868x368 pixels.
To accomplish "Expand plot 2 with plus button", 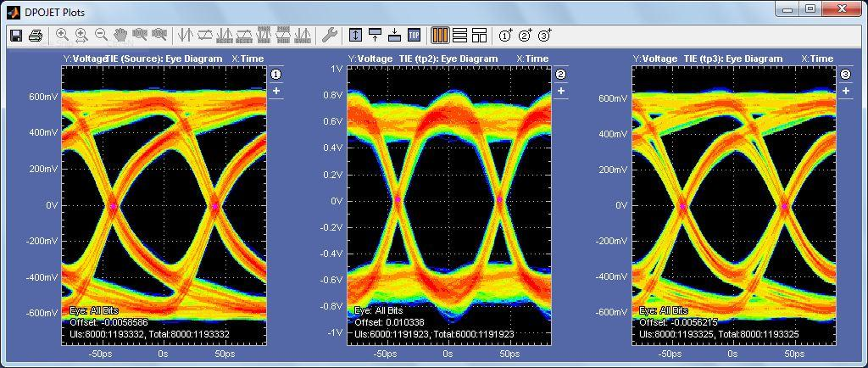I will pos(561,91).
